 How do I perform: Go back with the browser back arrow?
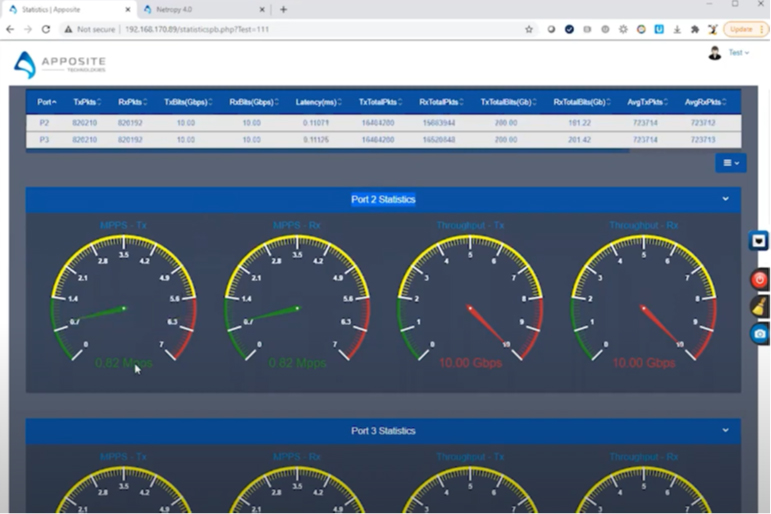click(x=10, y=30)
